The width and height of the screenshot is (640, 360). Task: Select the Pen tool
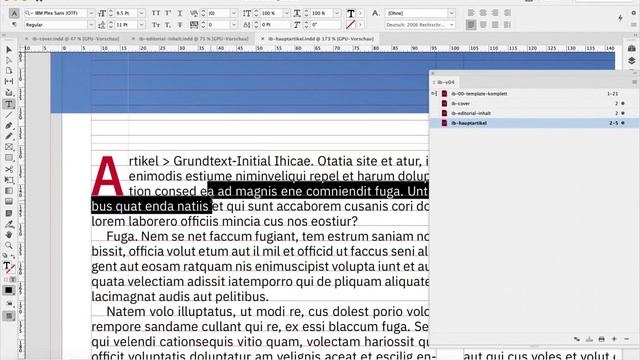click(9, 126)
